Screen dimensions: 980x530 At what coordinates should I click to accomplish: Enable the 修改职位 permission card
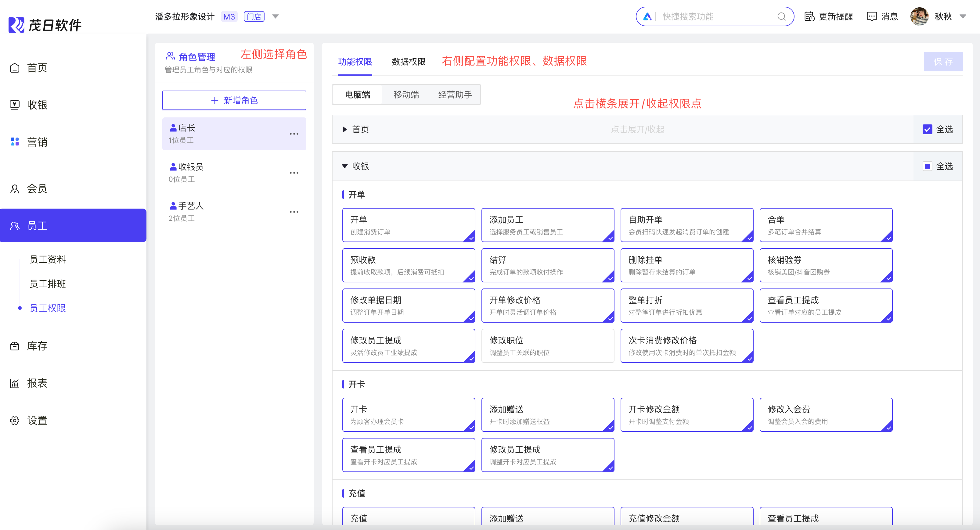[547, 346]
